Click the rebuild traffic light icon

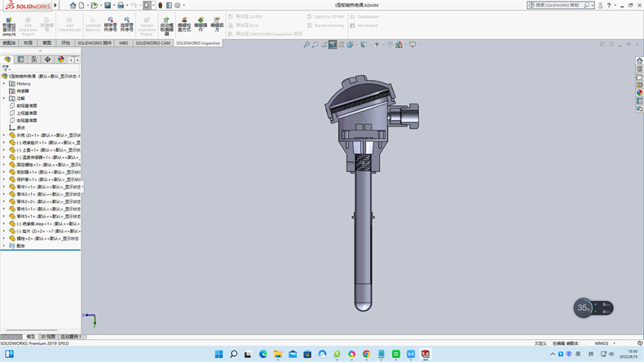[160, 5]
